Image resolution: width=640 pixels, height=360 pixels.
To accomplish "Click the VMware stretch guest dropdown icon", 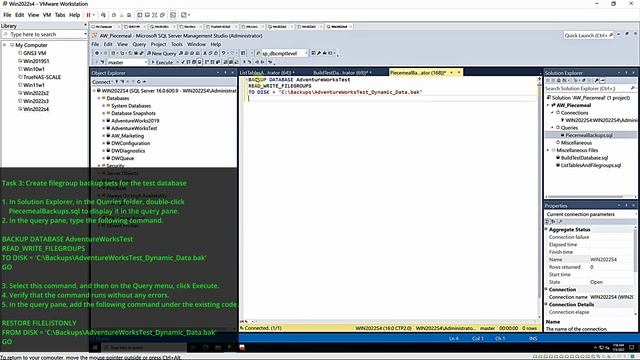I will pyautogui.click(x=185, y=15).
